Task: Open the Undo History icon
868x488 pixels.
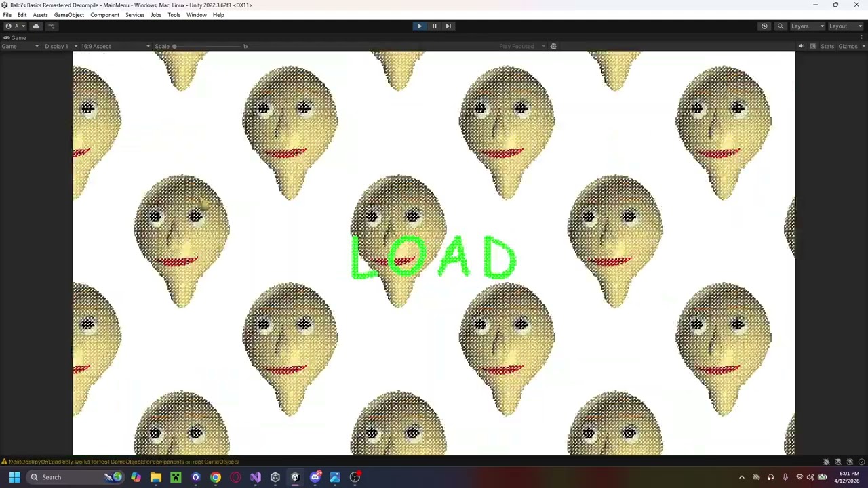Action: point(764,26)
